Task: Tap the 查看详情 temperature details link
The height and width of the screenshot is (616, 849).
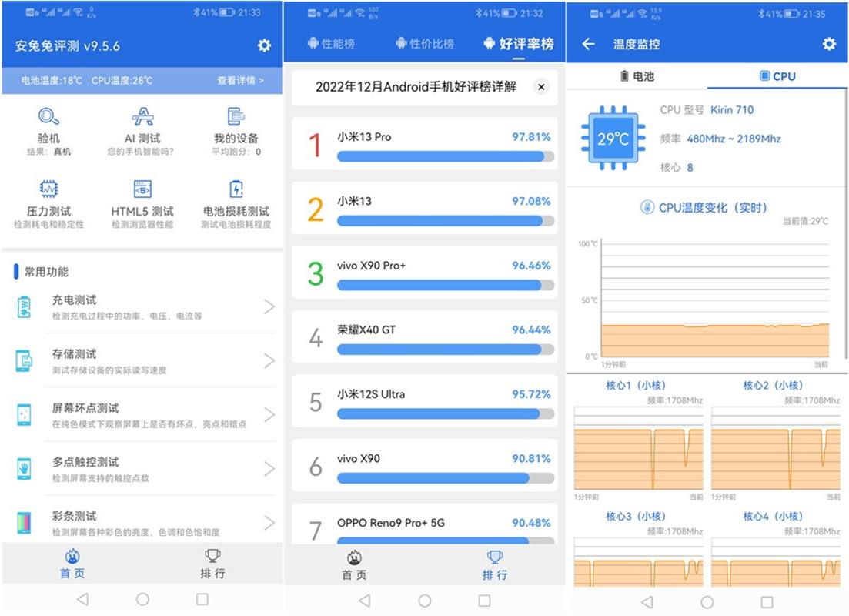Action: 240,80
